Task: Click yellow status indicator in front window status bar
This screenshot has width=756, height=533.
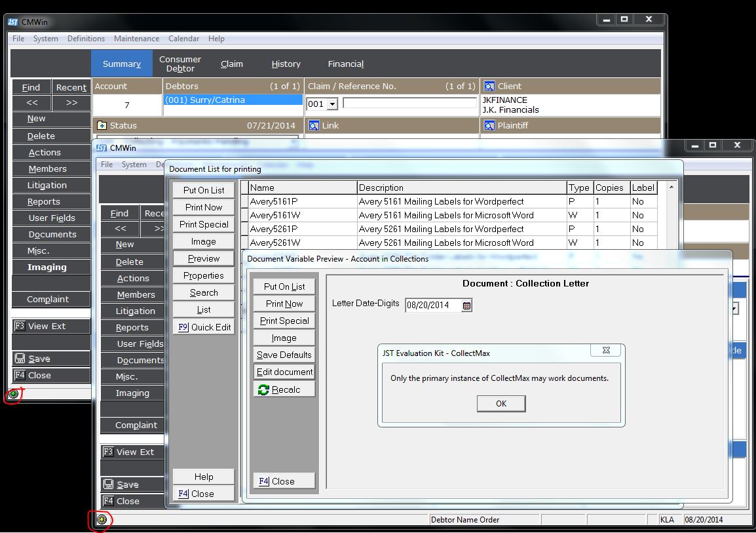Action: tap(102, 520)
